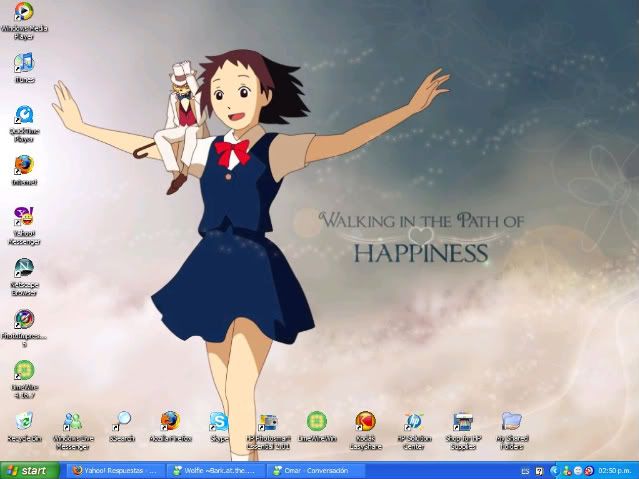
Task: Select the HP Solution Center shortcut
Action: 414,430
